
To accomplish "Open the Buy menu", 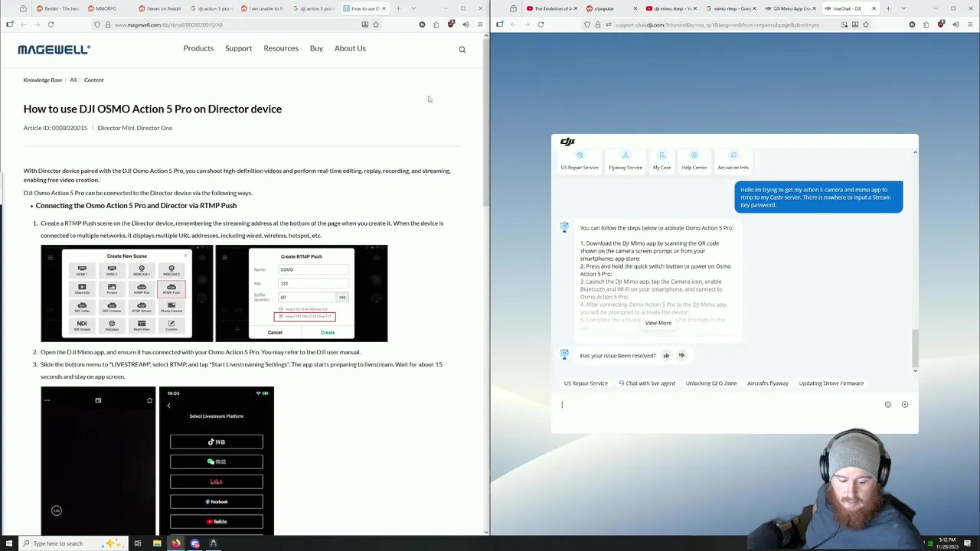I will point(316,48).
